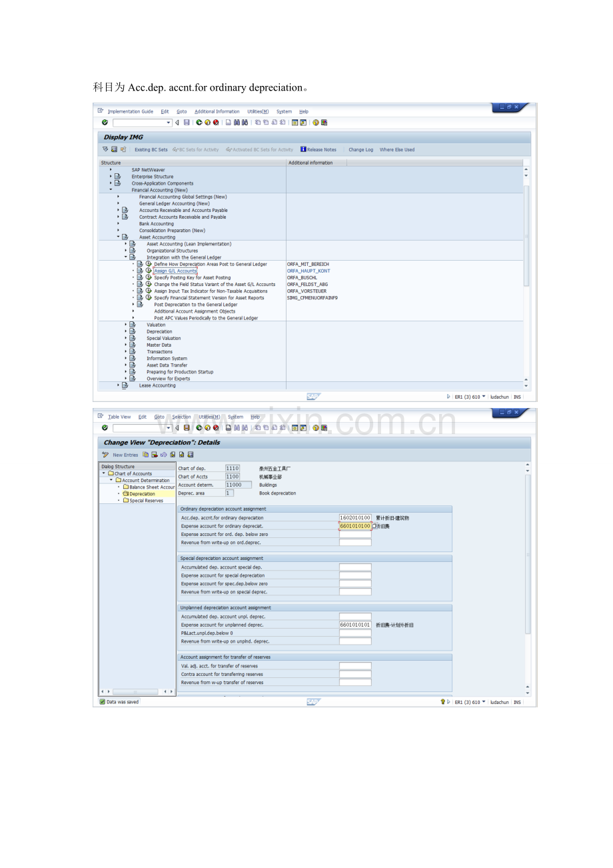
Task: Click red Cancel icon in Display IMG toolbar
Action: coord(216,123)
